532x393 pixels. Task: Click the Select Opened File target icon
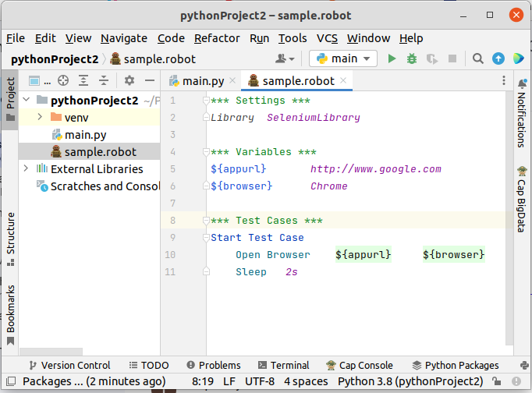click(63, 80)
